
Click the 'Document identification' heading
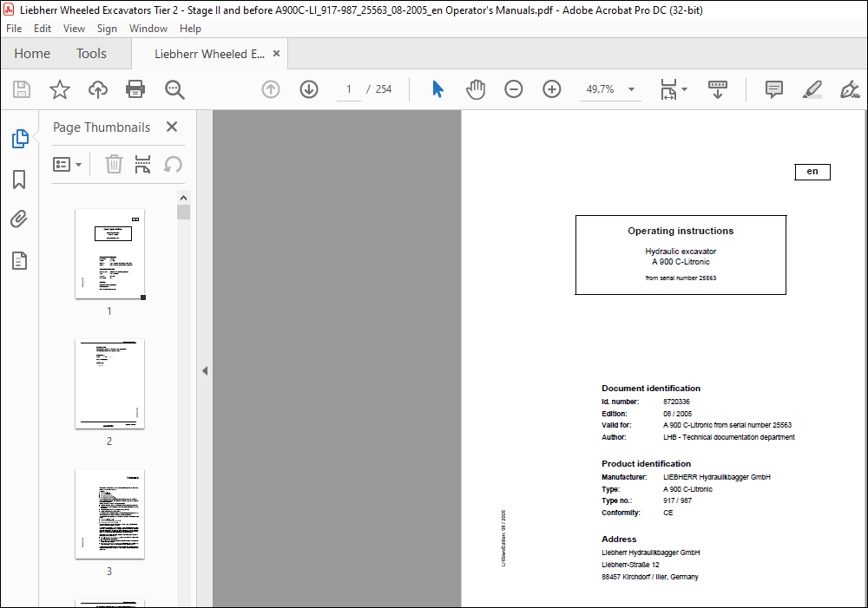tap(651, 389)
